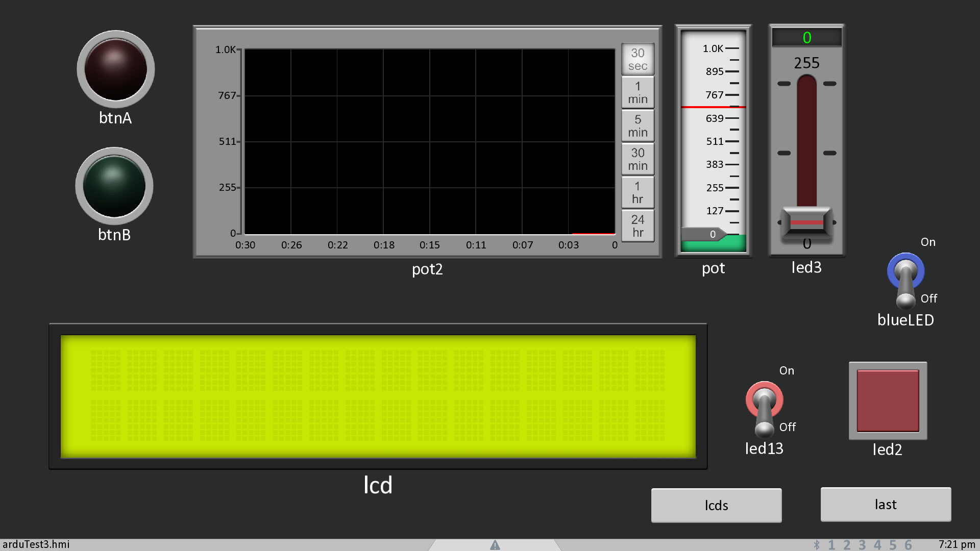Open the lcds page button

tap(716, 505)
